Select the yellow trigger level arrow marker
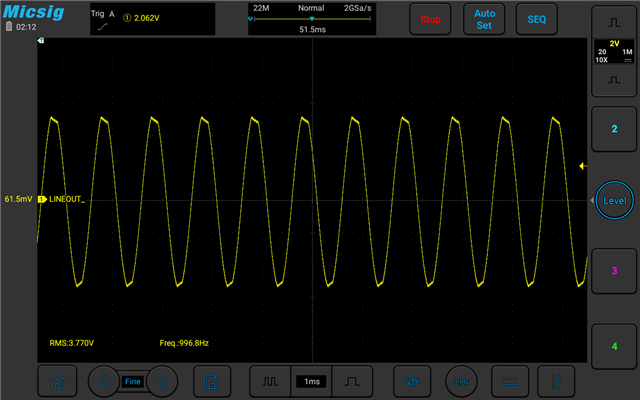Image resolution: width=640 pixels, height=400 pixels. coord(583,166)
